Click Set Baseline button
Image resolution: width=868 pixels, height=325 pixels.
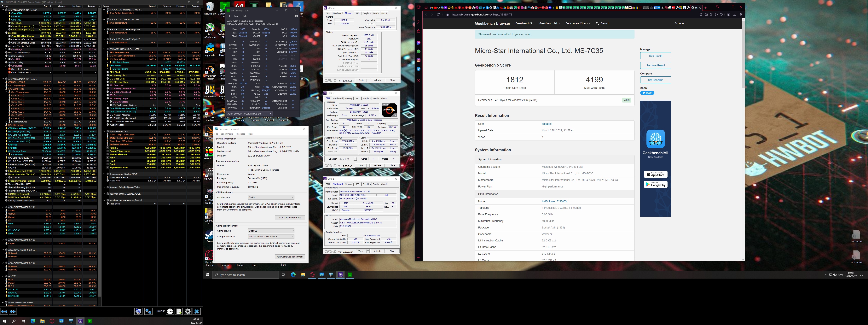(655, 80)
